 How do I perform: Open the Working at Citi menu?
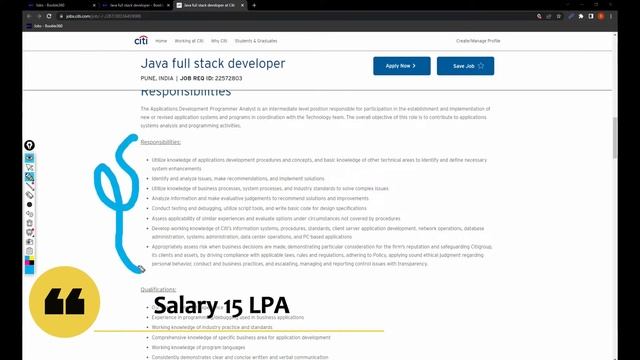189,41
